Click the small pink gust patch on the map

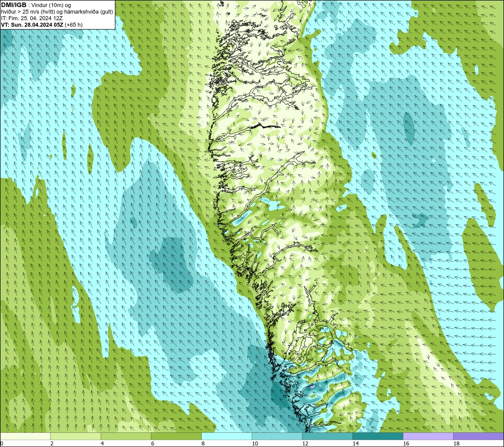pyautogui.click(x=312, y=387)
